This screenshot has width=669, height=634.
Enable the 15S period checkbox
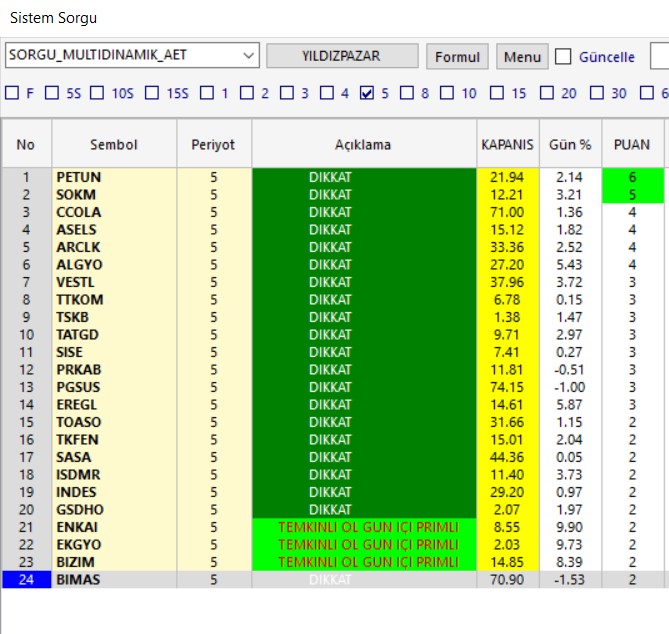(152, 93)
